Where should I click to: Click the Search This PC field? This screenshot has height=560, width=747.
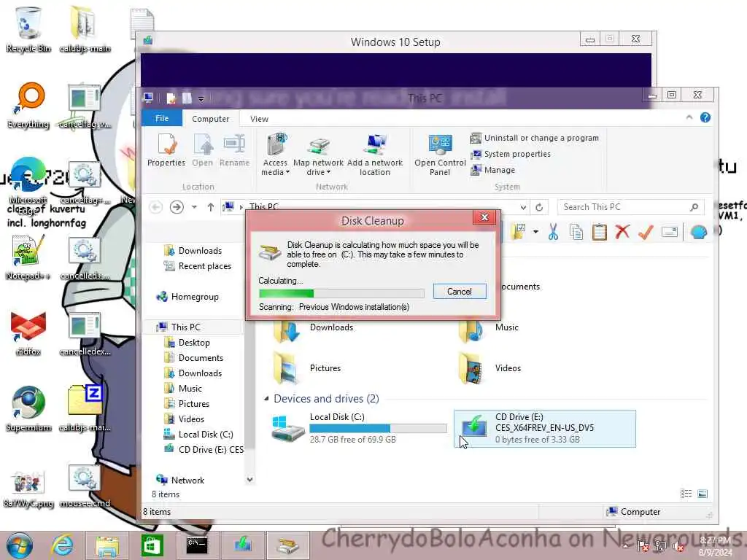(x=630, y=207)
